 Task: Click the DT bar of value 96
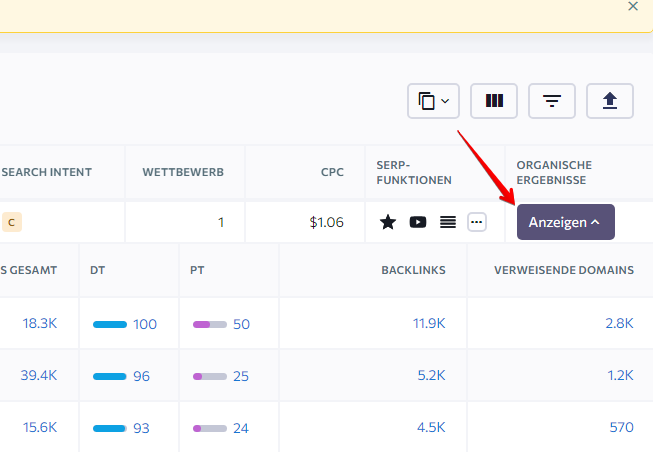pyautogui.click(x=110, y=377)
